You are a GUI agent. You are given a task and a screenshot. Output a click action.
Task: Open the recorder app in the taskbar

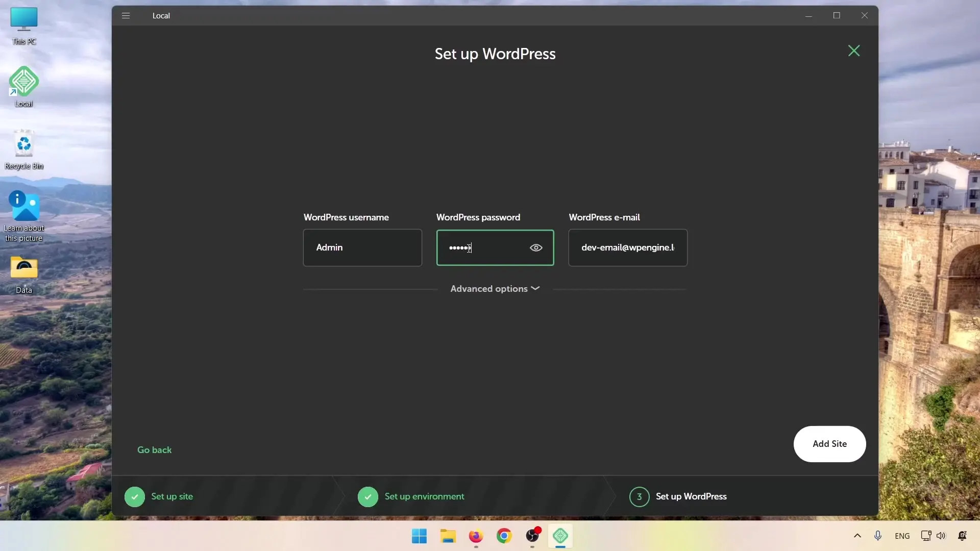(x=532, y=536)
